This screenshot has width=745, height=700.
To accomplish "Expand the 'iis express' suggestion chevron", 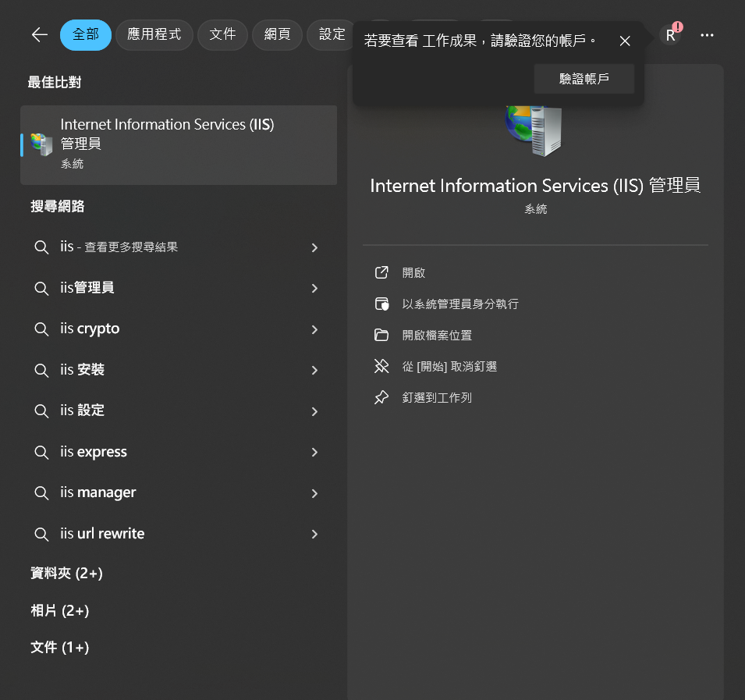I will click(314, 452).
